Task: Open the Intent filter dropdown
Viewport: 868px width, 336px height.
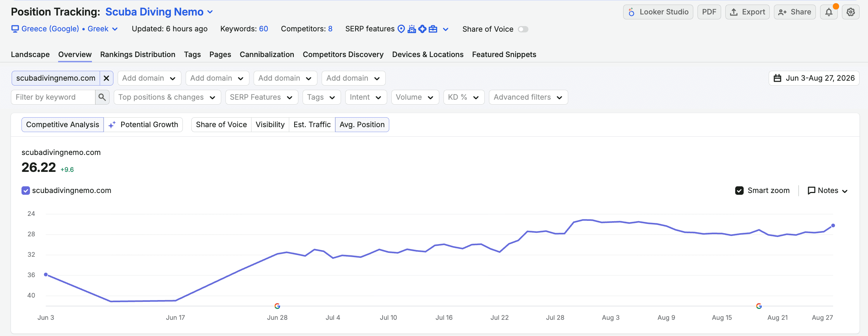Action: tap(366, 97)
